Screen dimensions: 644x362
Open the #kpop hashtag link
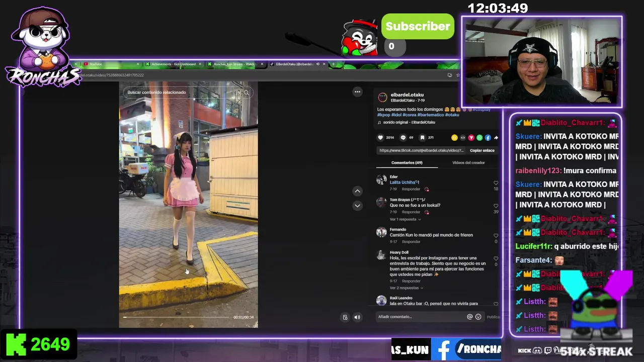383,115
